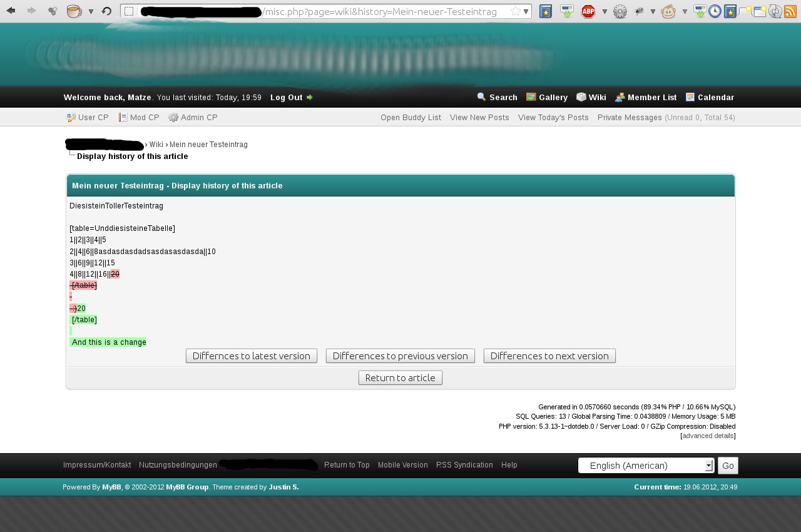This screenshot has width=801, height=532.
Task: Click the site identity icon in the address bar
Action: click(129, 11)
